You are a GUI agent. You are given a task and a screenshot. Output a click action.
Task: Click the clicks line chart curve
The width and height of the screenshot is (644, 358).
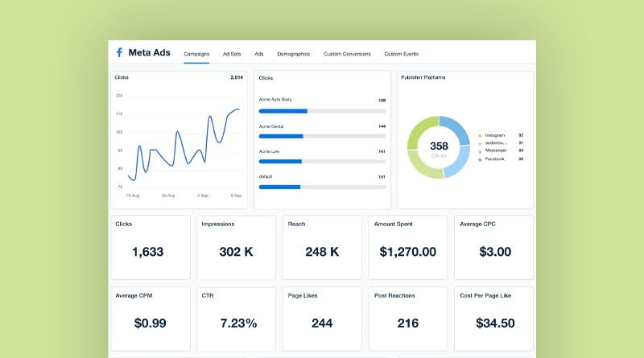pos(184,145)
